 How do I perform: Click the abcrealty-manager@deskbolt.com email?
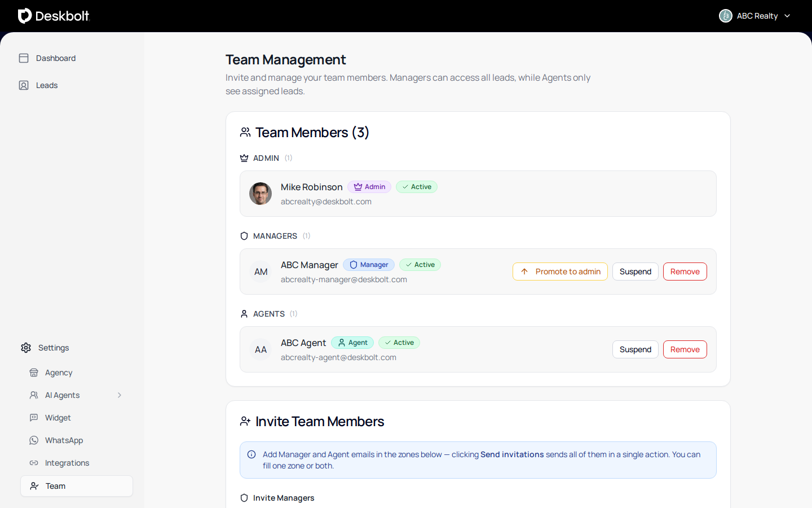pyautogui.click(x=344, y=279)
